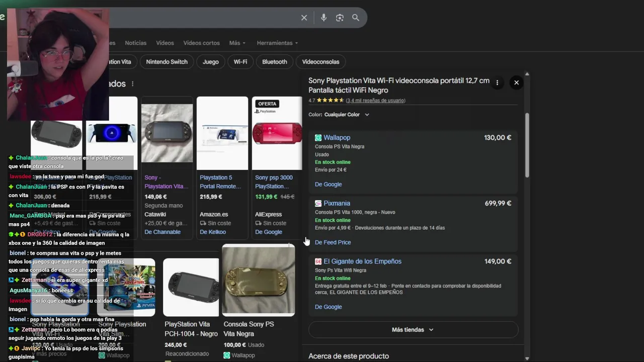
Task: Open the PlayStation Vita PCH-1004 image
Action: click(191, 287)
